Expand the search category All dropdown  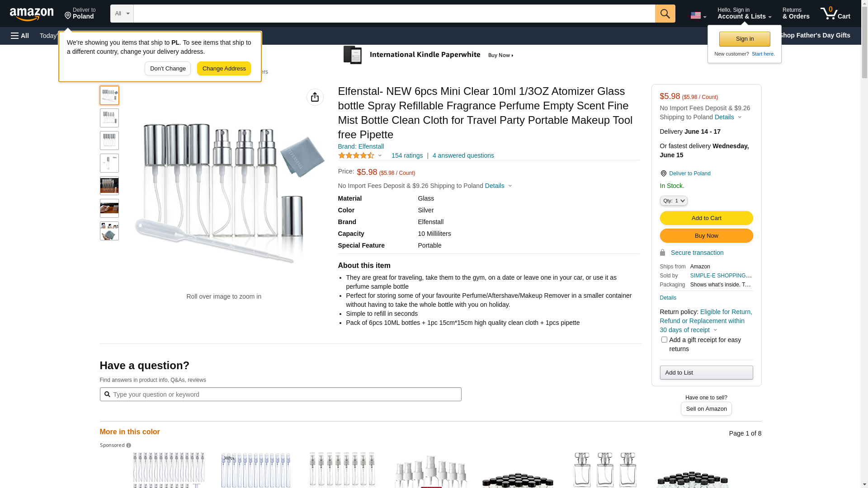point(122,14)
